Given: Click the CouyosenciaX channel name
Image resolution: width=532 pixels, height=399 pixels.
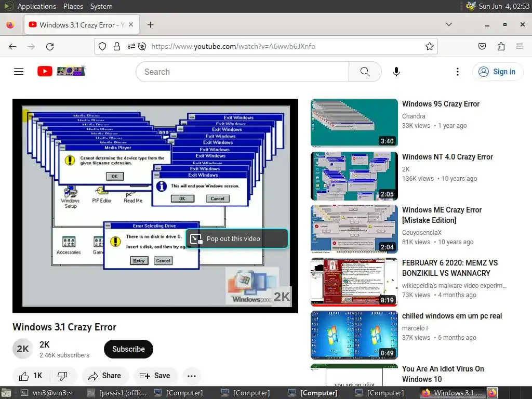Looking at the screenshot, I should pyautogui.click(x=422, y=233).
